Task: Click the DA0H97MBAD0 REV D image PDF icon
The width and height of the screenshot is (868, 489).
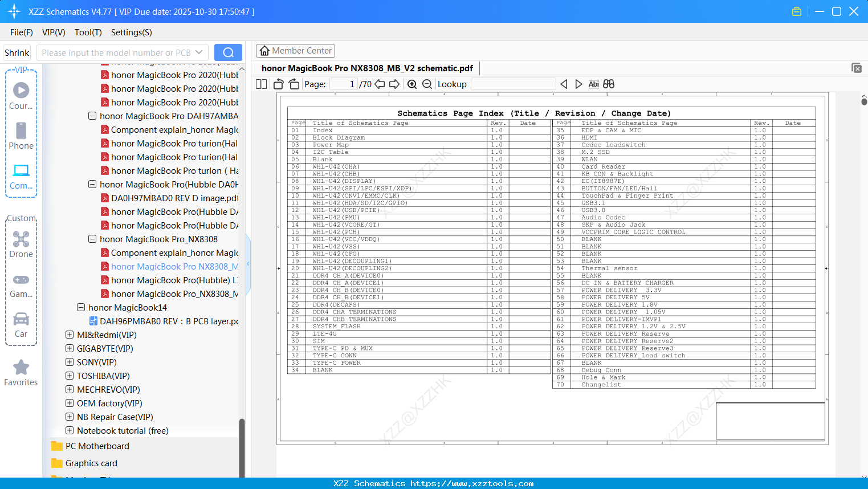Action: pyautogui.click(x=105, y=198)
